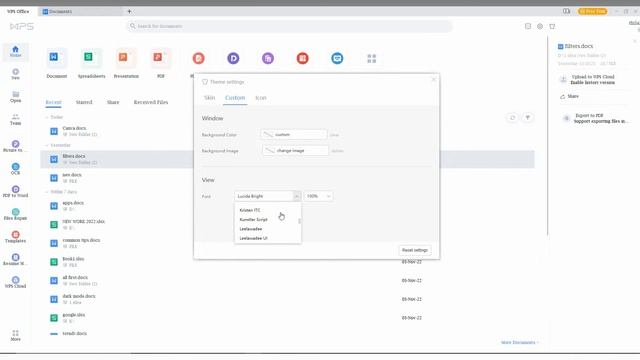
Task: Open Templates from the left sidebar
Action: (x=16, y=237)
